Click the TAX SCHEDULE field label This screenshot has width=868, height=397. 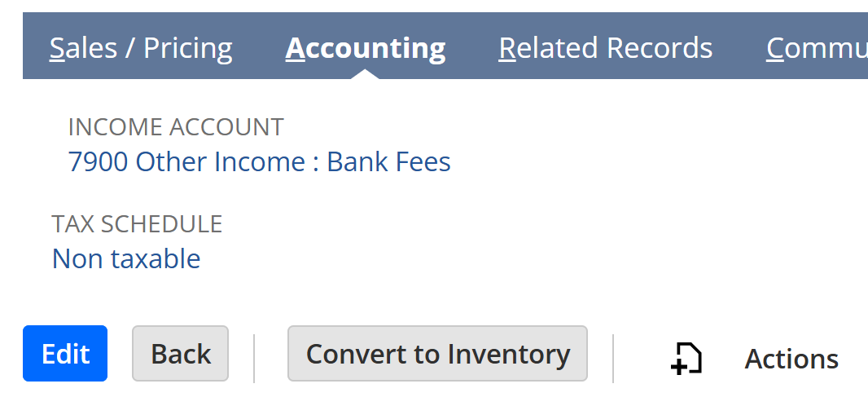(137, 224)
